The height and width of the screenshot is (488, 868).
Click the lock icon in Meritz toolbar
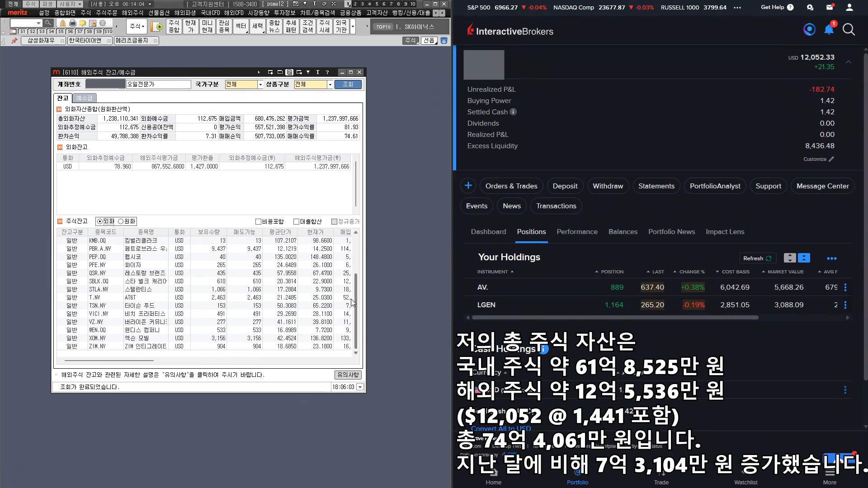click(x=62, y=23)
